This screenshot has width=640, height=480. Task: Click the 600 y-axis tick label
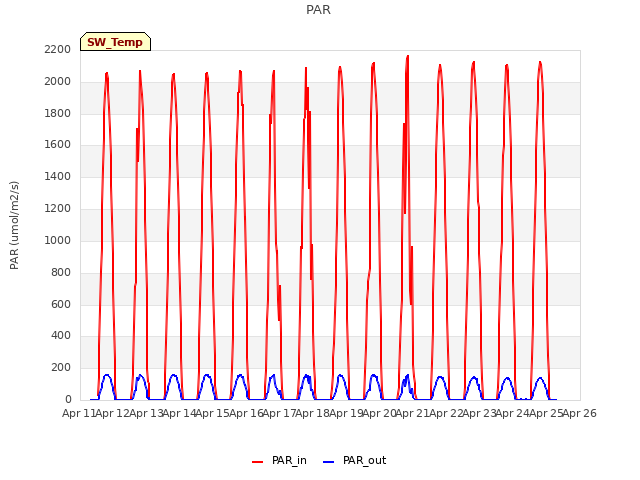coord(61,304)
